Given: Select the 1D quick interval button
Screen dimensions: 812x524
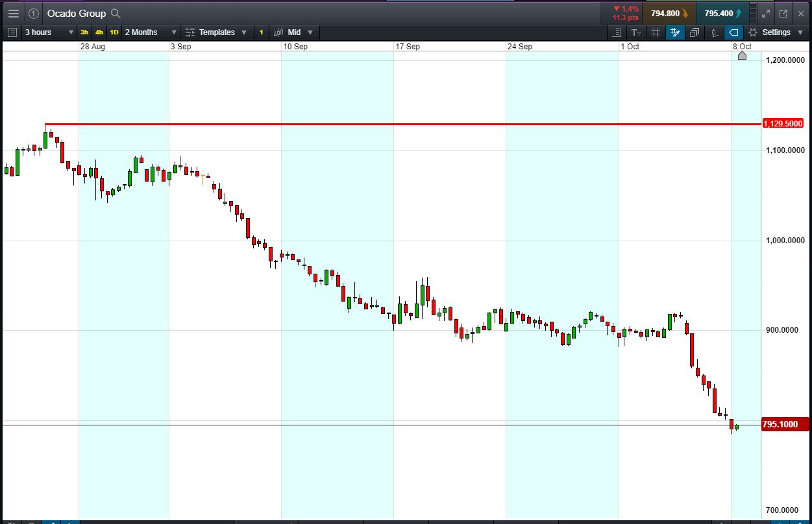Looking at the screenshot, I should [114, 32].
